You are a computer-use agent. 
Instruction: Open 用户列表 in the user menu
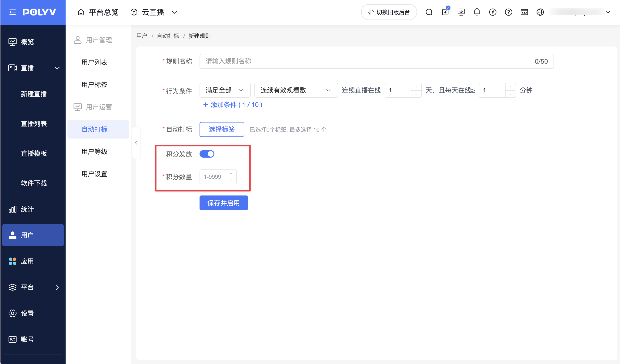click(94, 62)
